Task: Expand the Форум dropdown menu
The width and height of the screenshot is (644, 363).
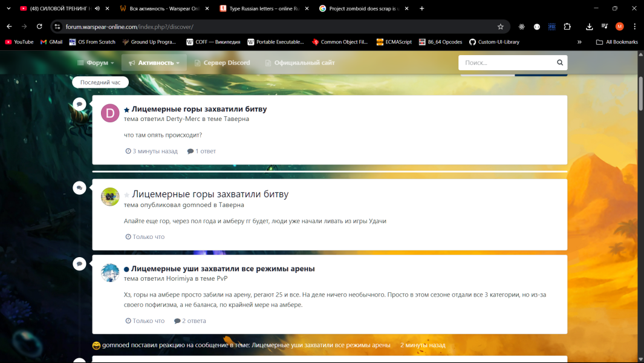Action: click(x=96, y=63)
